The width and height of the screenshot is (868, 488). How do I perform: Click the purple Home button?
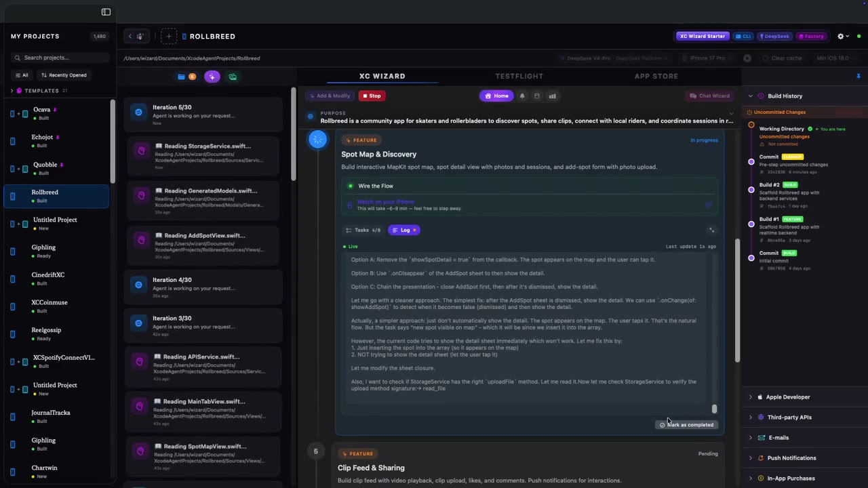point(496,96)
